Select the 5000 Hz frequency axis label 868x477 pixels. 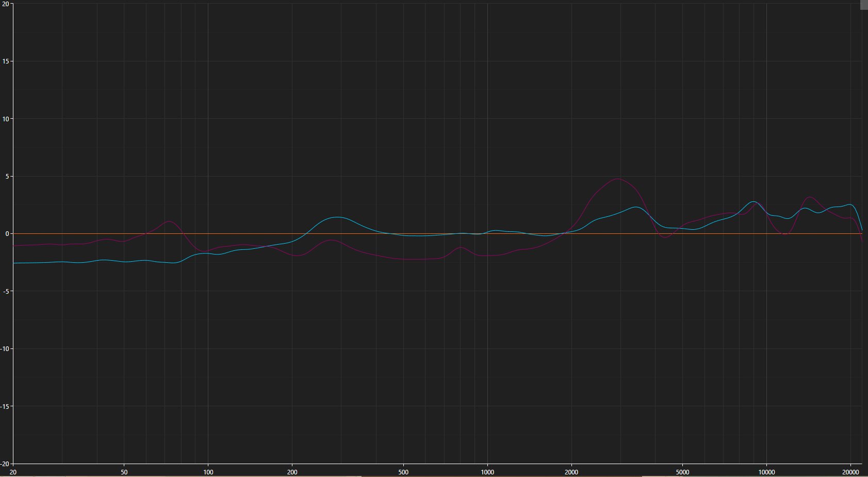tap(683, 472)
